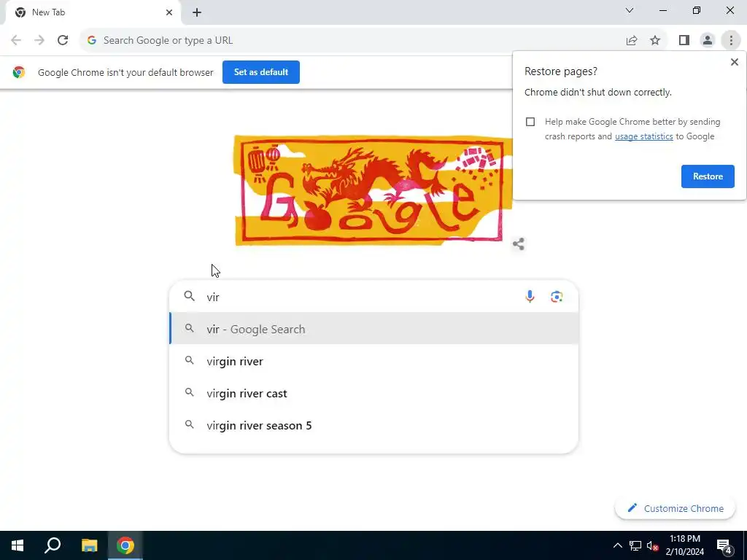Viewport: 747px width, 560px height.
Task: Click the Set as default button
Action: [x=261, y=72]
